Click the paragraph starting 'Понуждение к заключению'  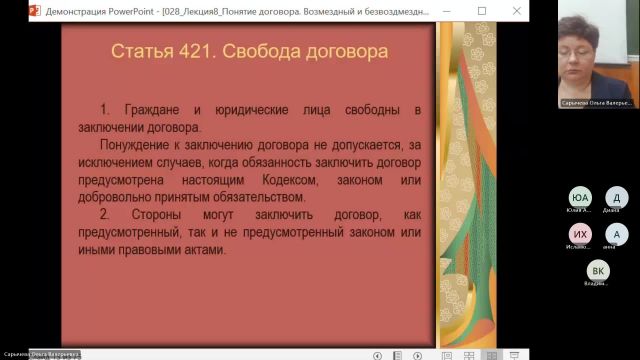coord(249,171)
